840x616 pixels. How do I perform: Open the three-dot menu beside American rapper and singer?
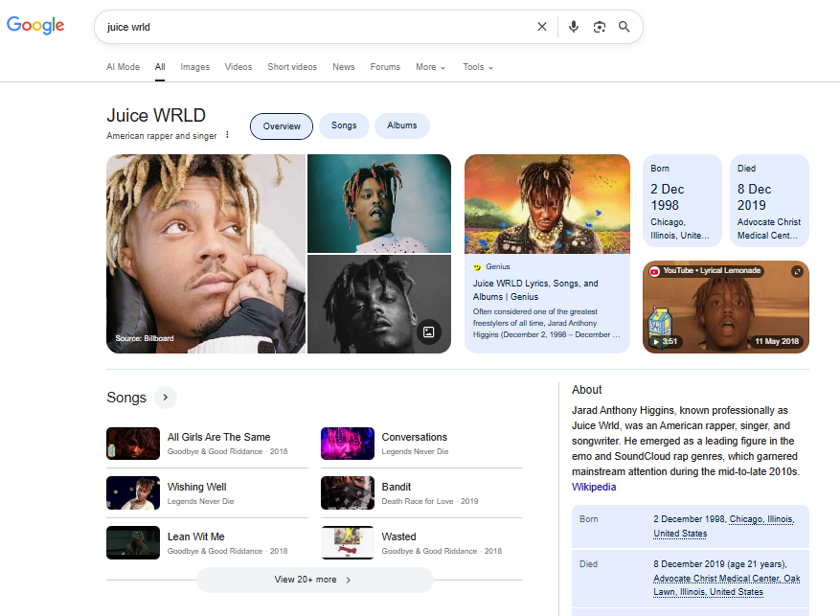(227, 135)
